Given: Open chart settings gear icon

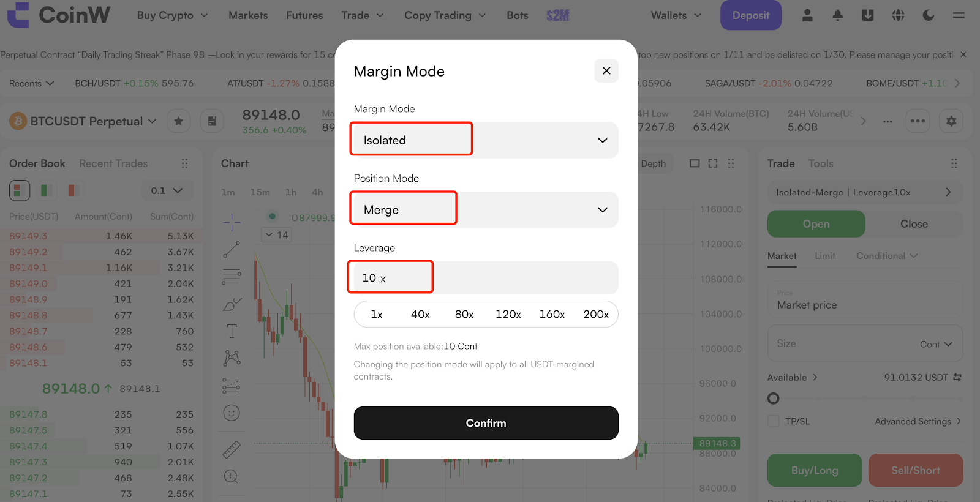Looking at the screenshot, I should (951, 121).
